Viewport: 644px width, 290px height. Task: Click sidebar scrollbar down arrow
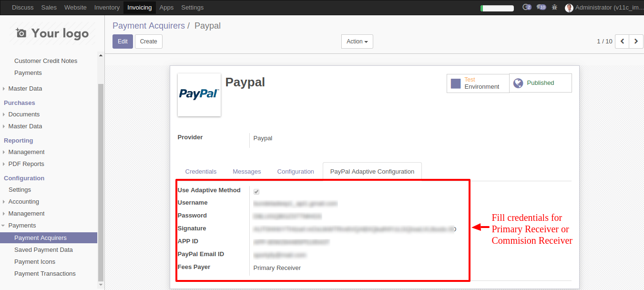coord(101,284)
